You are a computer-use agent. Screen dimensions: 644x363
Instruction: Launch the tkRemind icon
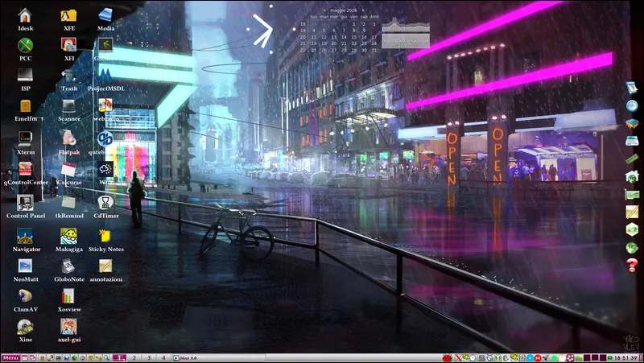(x=68, y=202)
